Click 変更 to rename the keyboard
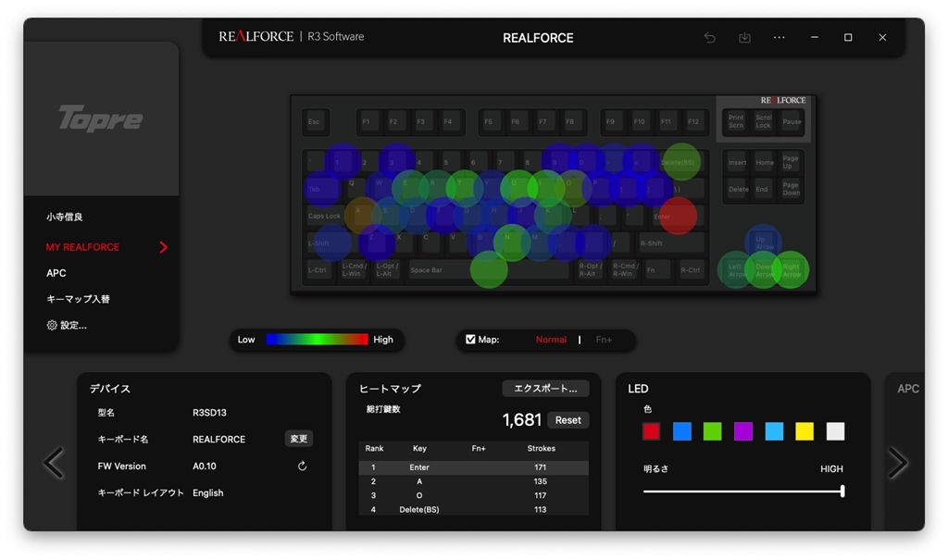This screenshot has width=948, height=560. (299, 439)
